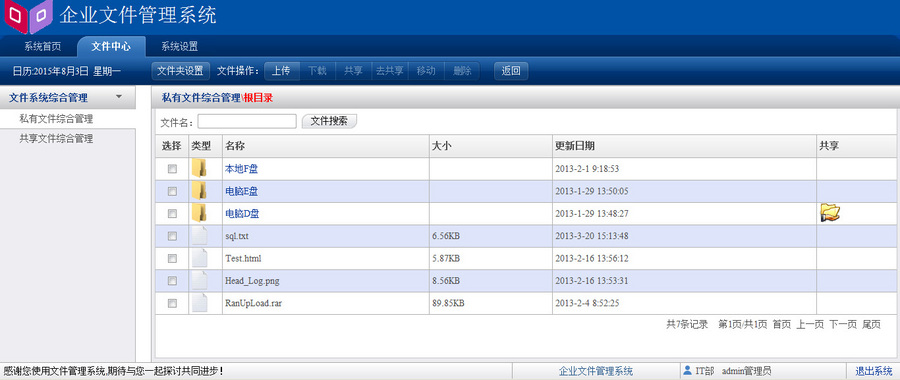Viewport: 900px width, 380px height.
Task: Click the file icon for Test.html
Action: click(x=200, y=258)
